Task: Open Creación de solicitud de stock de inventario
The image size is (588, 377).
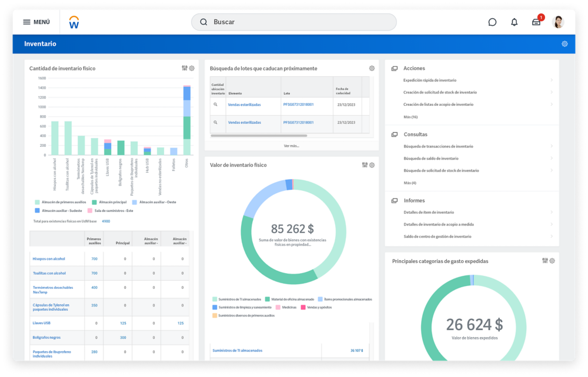Action: pyautogui.click(x=440, y=92)
